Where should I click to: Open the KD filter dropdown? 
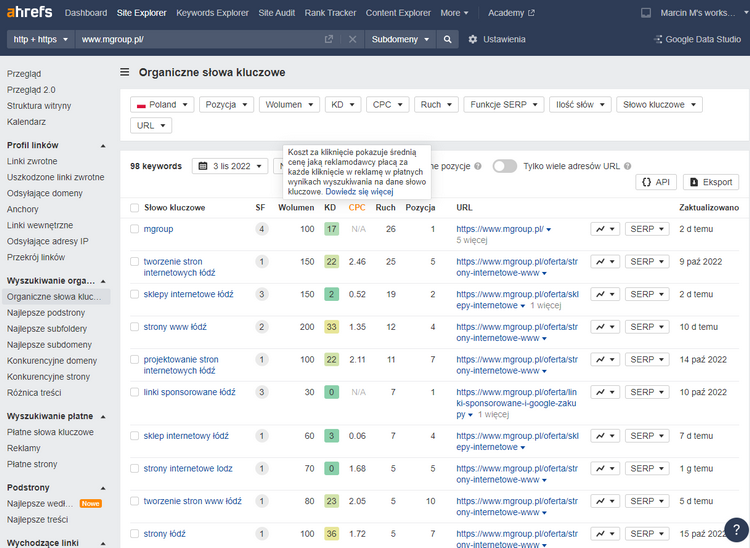343,104
